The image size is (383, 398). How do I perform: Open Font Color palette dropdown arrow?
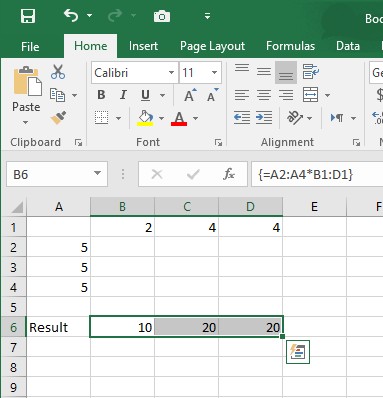[x=196, y=118]
